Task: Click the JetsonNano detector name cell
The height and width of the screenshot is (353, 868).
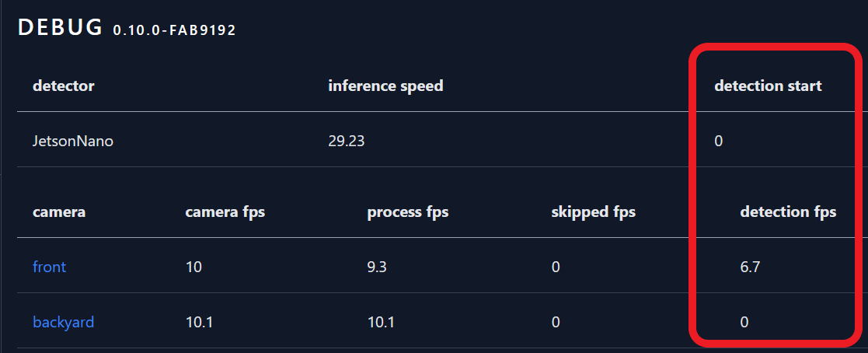Action: [x=73, y=141]
